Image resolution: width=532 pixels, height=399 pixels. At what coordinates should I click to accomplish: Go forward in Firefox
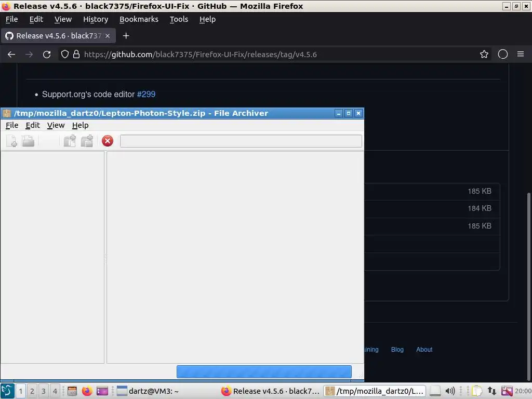click(x=29, y=54)
